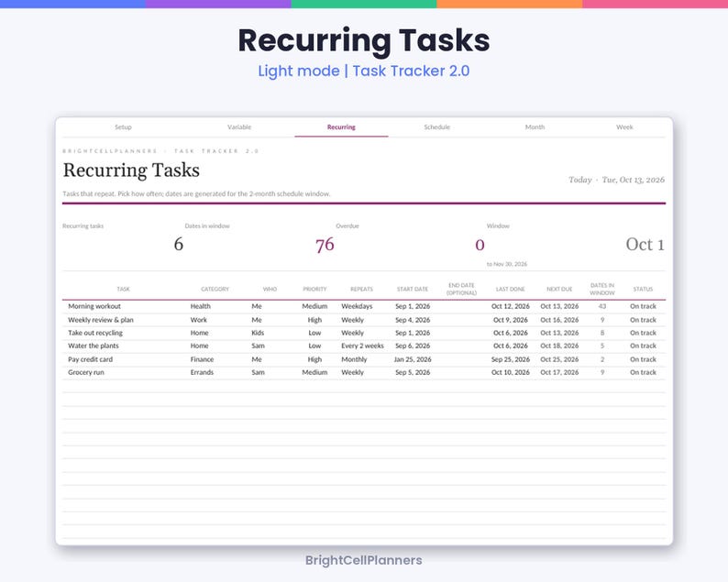Open the Setup tab
Image resolution: width=728 pixels, height=582 pixels.
pos(123,126)
